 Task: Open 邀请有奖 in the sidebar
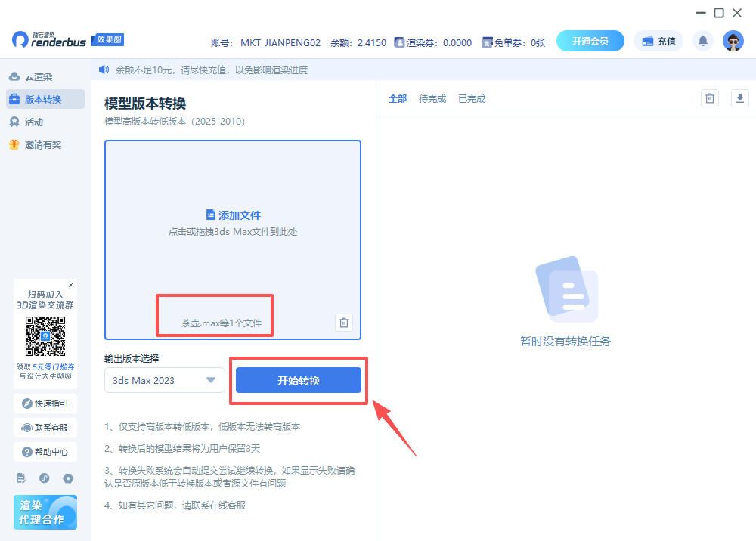click(44, 144)
